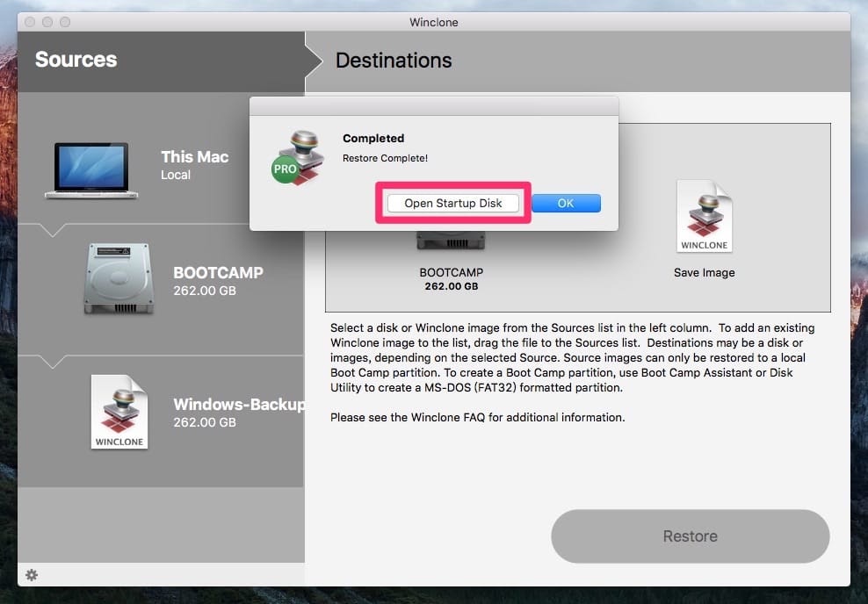Click the Destinations header
Screen dimensions: 868x604
click(x=394, y=61)
